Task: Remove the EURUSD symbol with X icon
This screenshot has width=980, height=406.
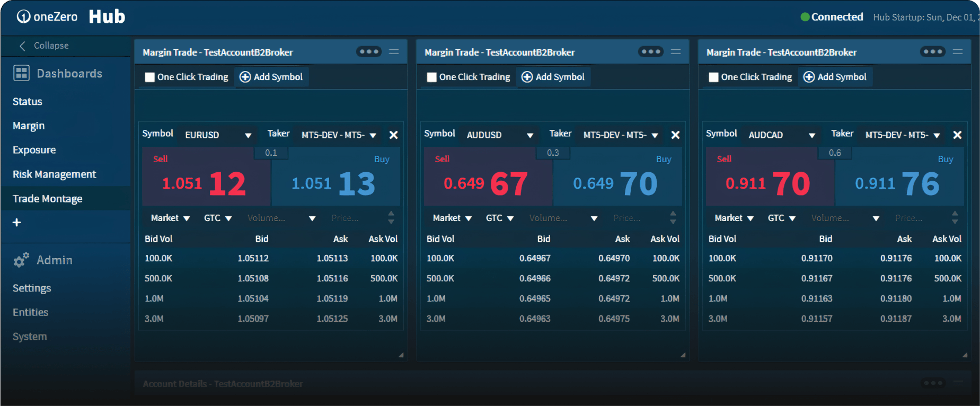Action: (x=393, y=135)
